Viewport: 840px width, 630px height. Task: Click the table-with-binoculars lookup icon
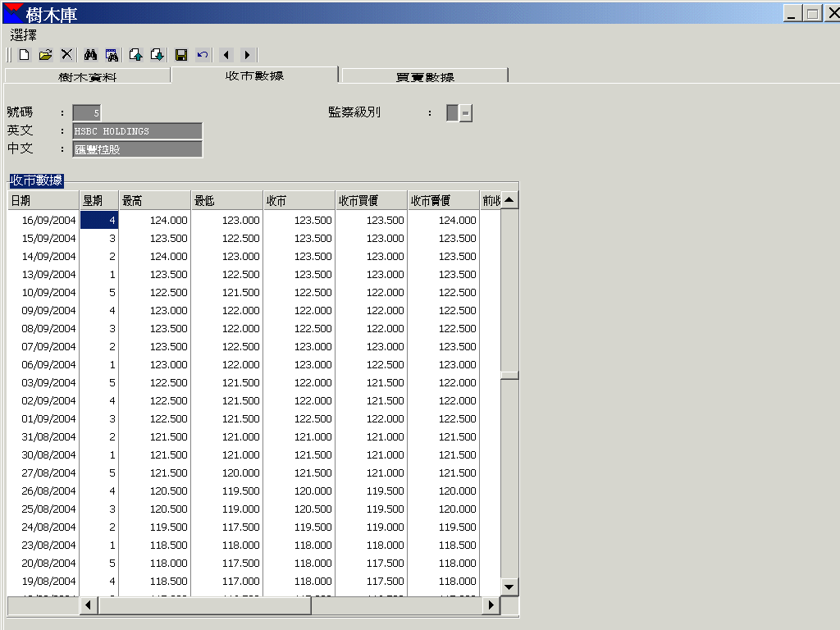(x=112, y=55)
